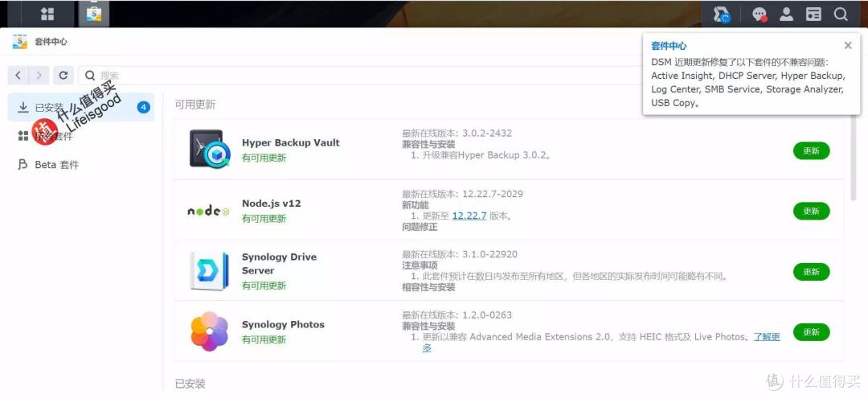Click the 可用更新 section heading

[x=194, y=105]
